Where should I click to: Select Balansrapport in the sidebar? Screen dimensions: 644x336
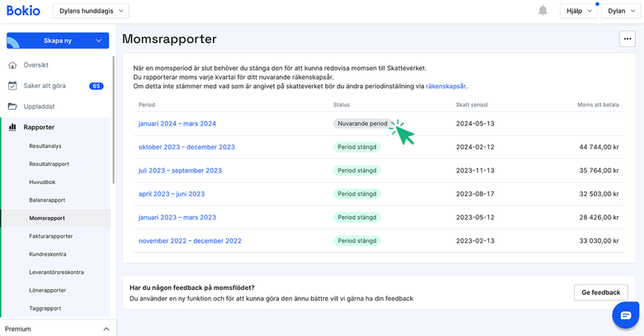click(x=47, y=200)
